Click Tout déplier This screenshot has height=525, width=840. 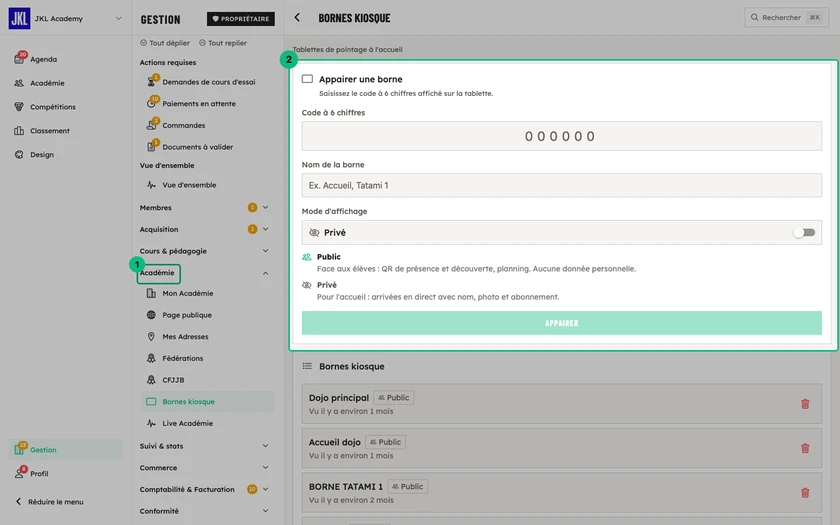point(165,43)
